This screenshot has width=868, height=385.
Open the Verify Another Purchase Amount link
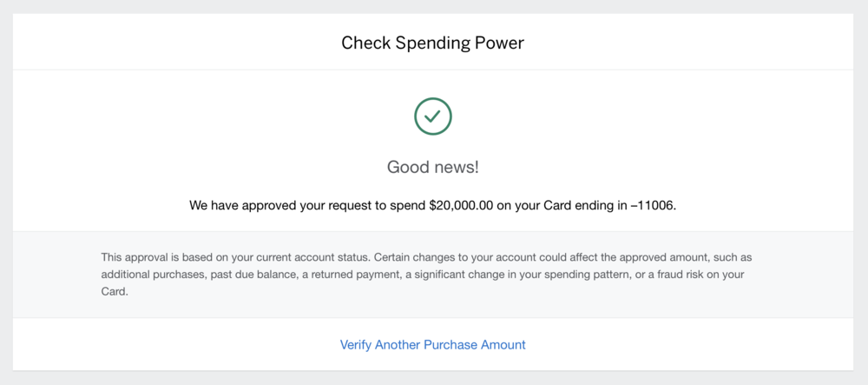point(432,345)
